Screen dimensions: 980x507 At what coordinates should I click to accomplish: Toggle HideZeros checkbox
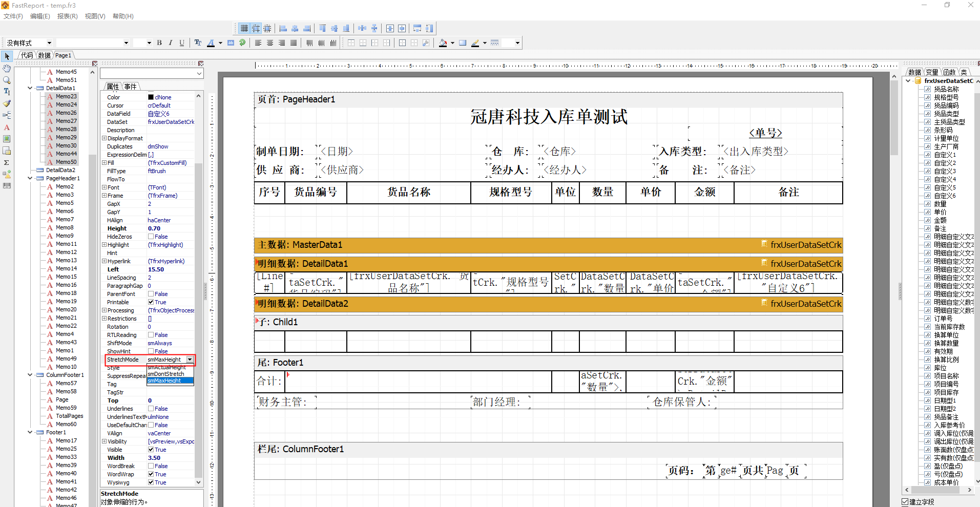[151, 237]
